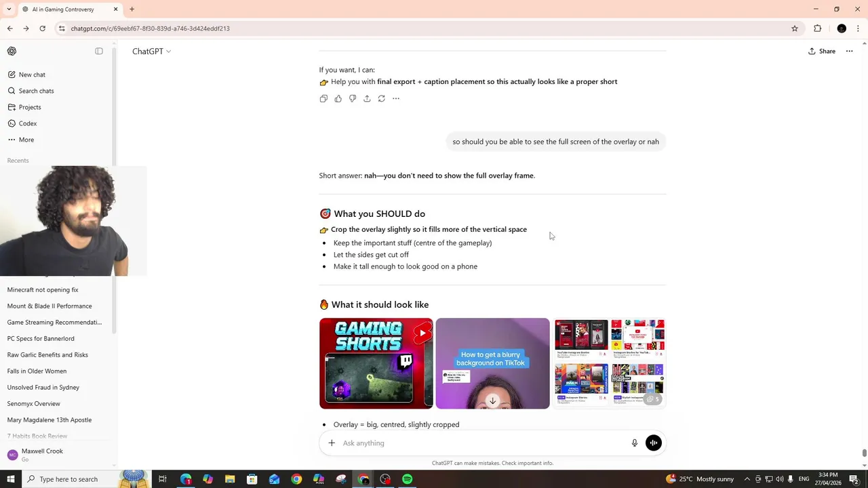Open the browser profile avatar
868x488 pixels.
tap(842, 28)
